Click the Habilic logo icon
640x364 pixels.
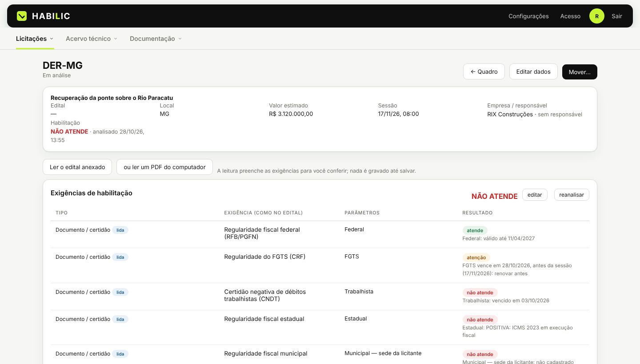(22, 16)
